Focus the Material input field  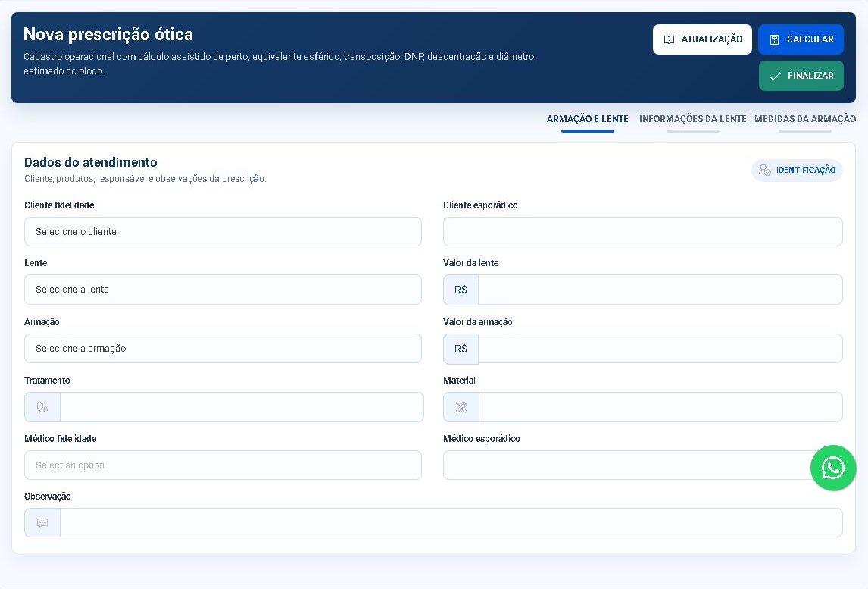[x=660, y=407]
